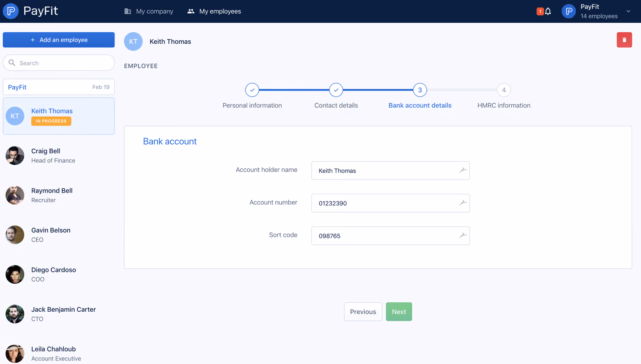Open the PayFit Feb 19 period selector
The width and height of the screenshot is (641, 364).
[x=59, y=87]
